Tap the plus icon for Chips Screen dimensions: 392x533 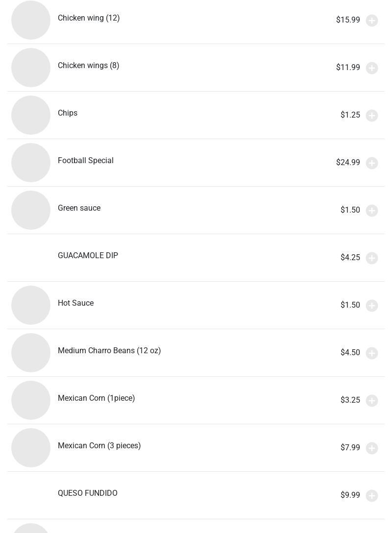(x=371, y=116)
